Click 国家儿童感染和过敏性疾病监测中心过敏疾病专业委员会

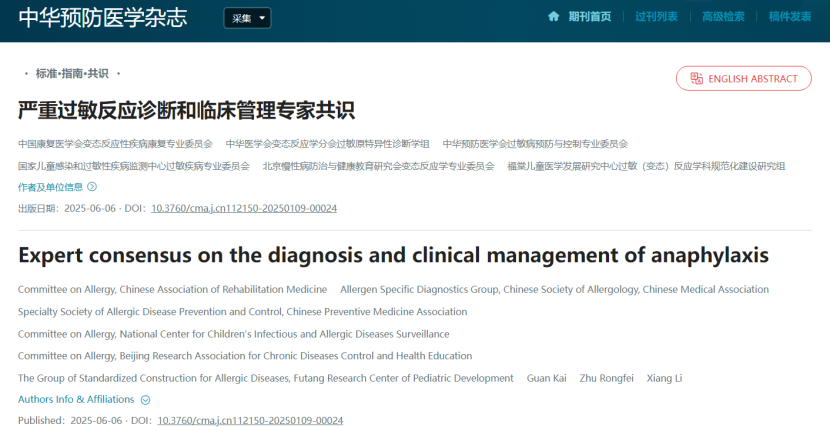coord(134,166)
